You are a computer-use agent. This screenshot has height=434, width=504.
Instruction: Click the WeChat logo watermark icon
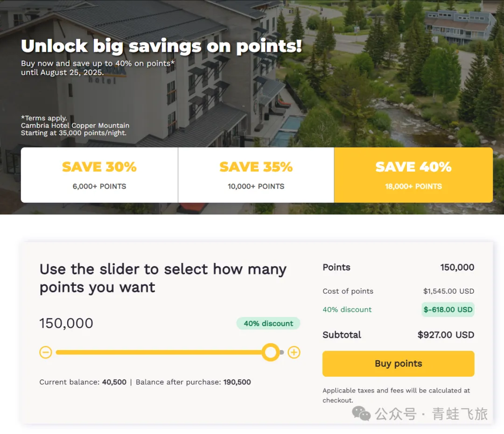click(361, 413)
